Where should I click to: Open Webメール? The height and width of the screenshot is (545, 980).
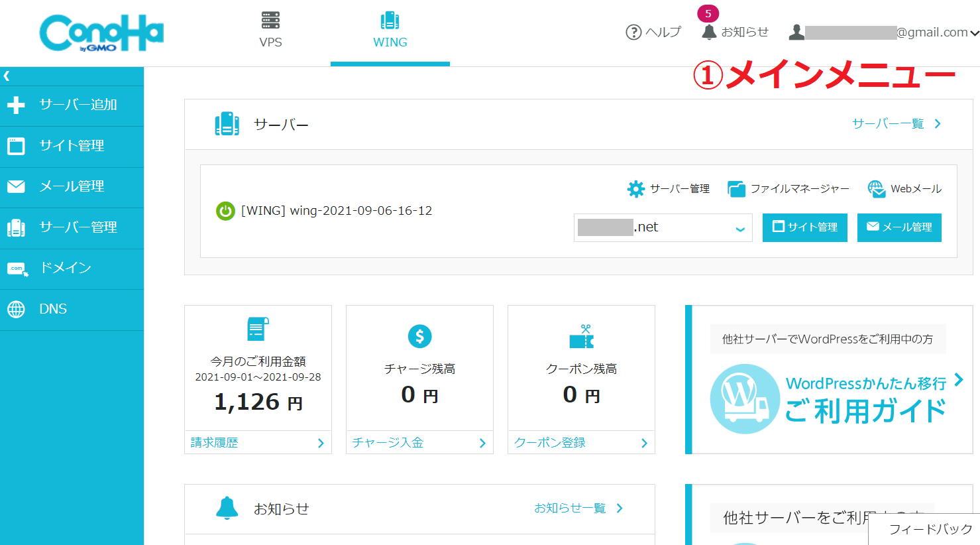pos(904,189)
